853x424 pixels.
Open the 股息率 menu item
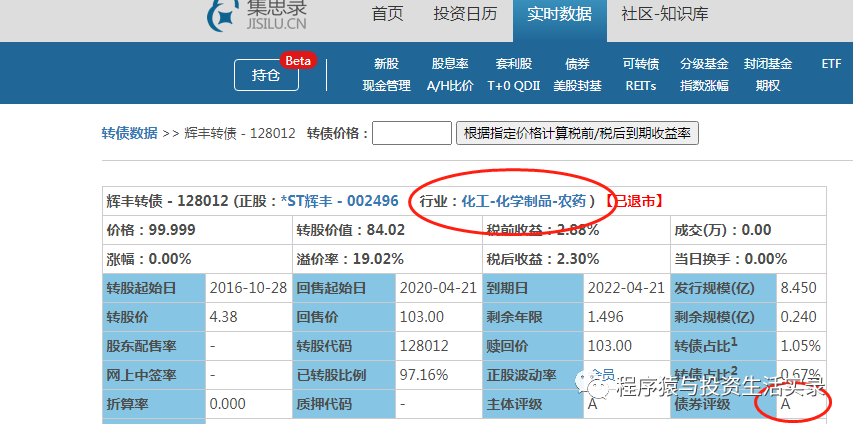point(450,64)
